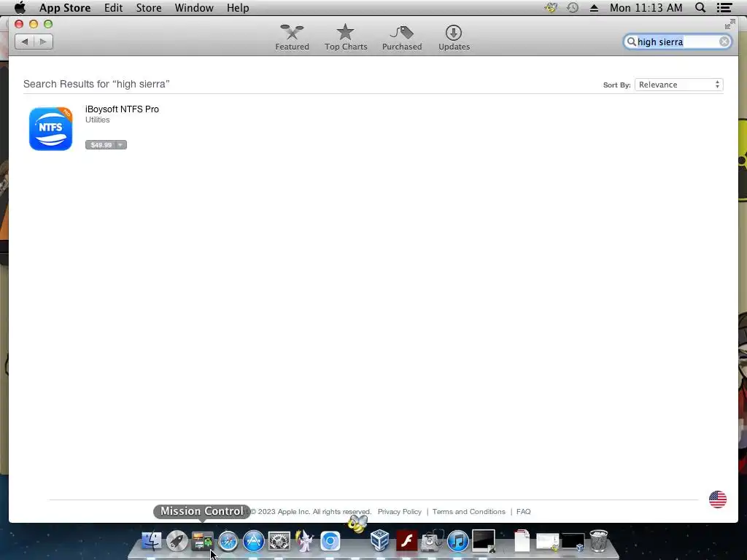Open the minimized black window in the dock

pyautogui.click(x=573, y=542)
